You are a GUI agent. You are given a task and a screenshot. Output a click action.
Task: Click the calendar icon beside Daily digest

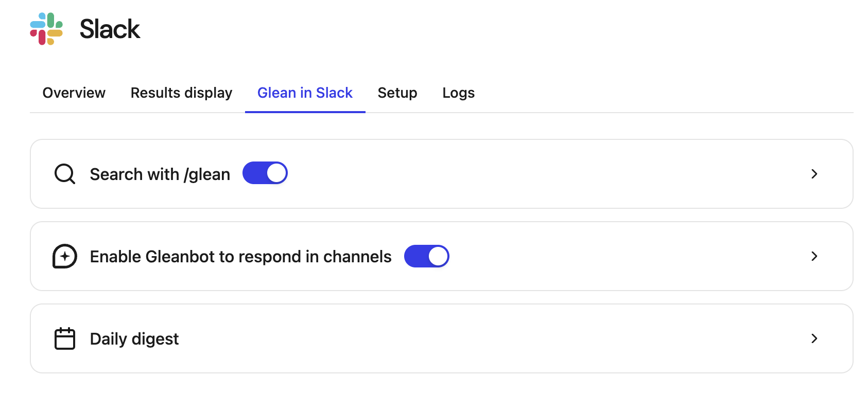[x=64, y=338]
